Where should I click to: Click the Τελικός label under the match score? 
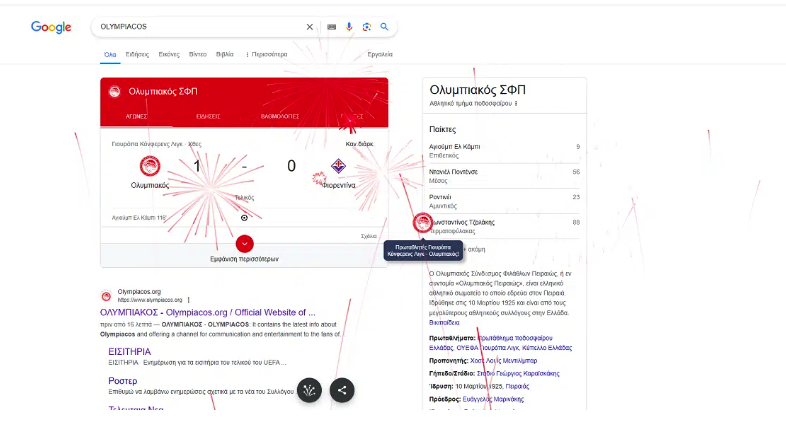coord(245,197)
